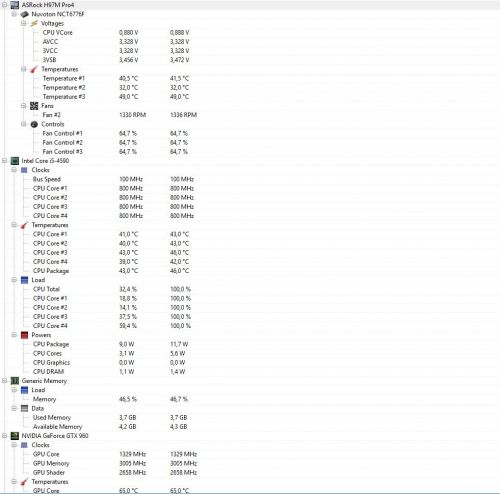Collapse the Intel Core i5-4590 node

5,161
